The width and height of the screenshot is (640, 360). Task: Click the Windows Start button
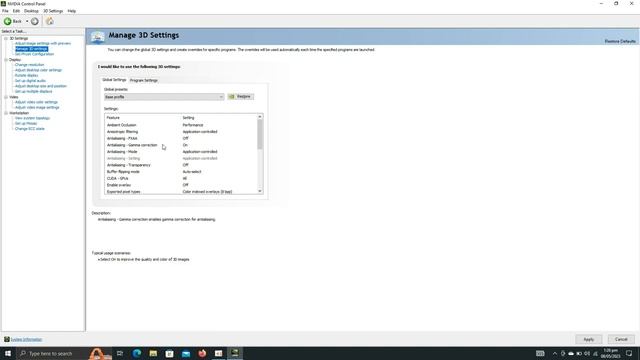(x=8, y=353)
